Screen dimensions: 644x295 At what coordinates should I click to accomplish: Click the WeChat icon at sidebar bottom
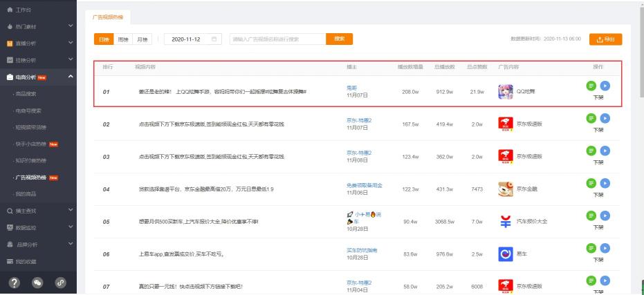pyautogui.click(x=37, y=283)
